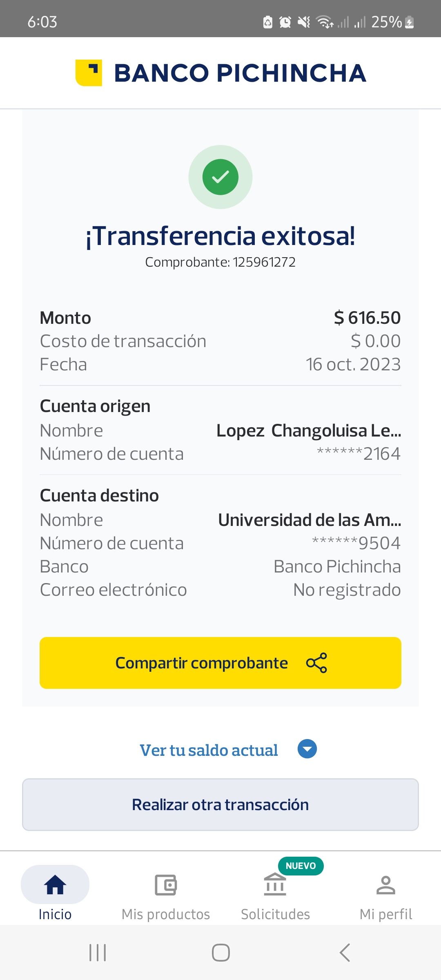The height and width of the screenshot is (980, 441).
Task: Tap the battery status icon
Action: tap(410, 22)
